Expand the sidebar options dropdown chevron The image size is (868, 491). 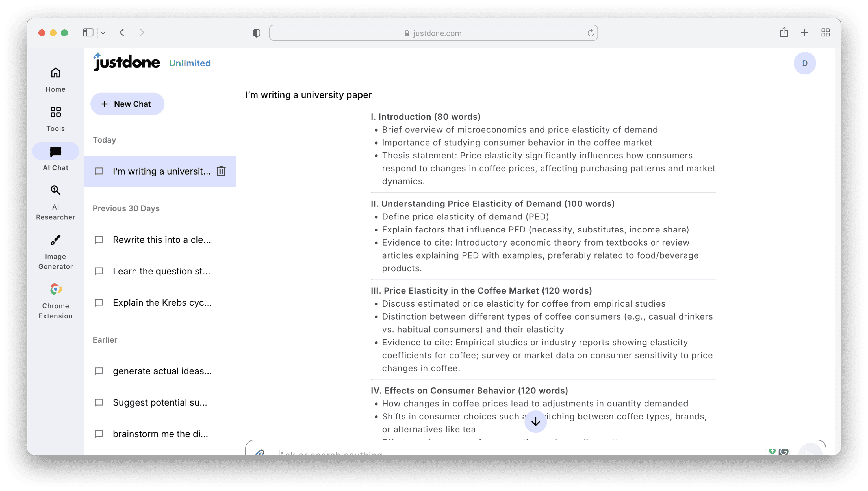pos(103,33)
